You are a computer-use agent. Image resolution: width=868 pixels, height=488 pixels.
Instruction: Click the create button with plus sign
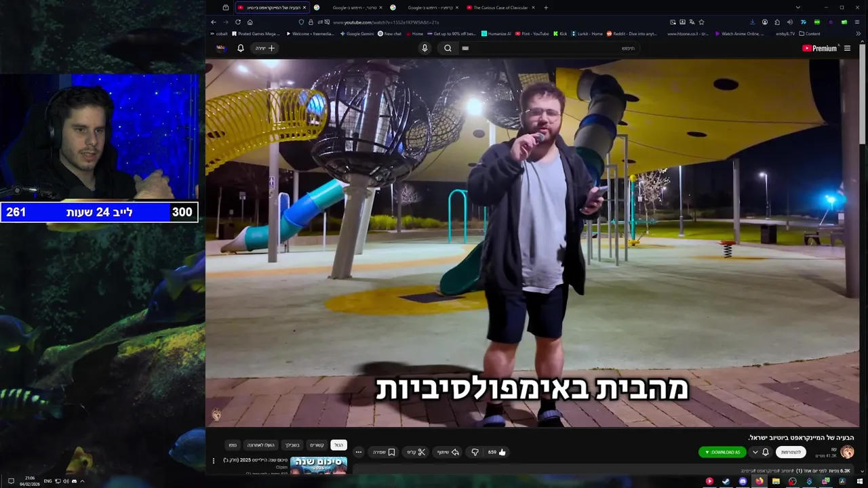265,48
